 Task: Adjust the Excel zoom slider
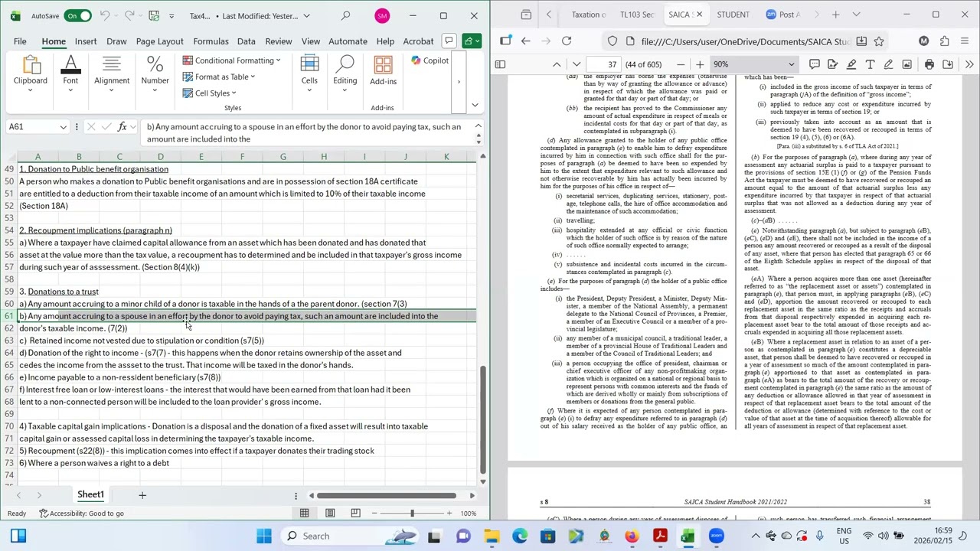click(x=412, y=513)
